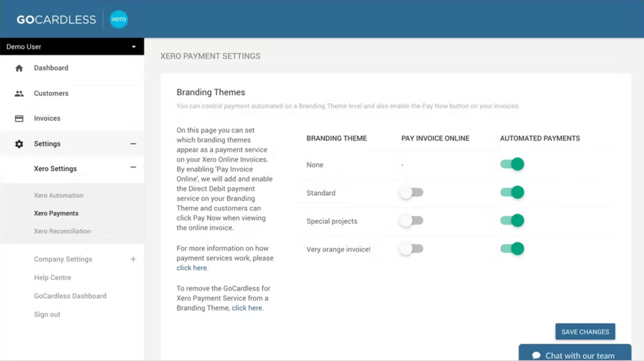
Task: Click the 'Very orange invoice!' theme name
Action: [338, 249]
